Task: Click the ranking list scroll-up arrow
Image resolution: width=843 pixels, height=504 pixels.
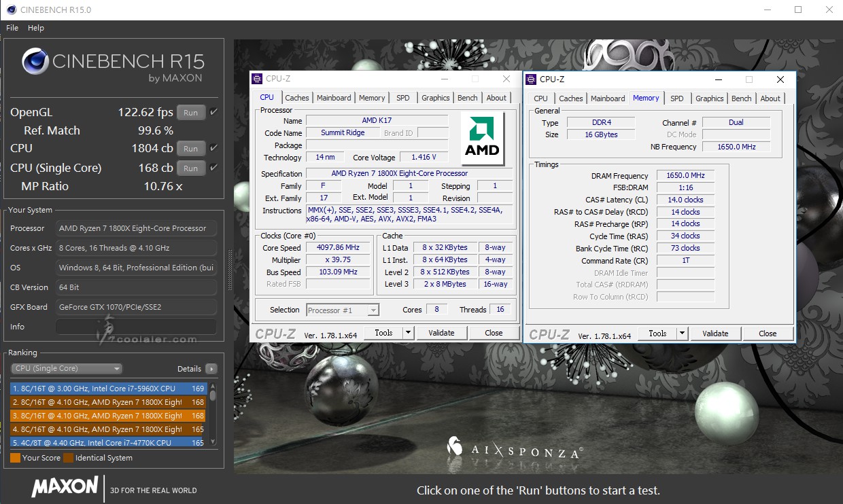Action: tap(213, 385)
